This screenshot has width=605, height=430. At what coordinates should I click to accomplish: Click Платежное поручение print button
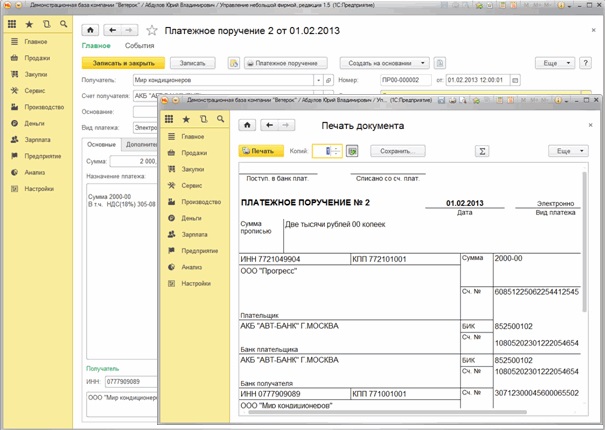click(286, 63)
